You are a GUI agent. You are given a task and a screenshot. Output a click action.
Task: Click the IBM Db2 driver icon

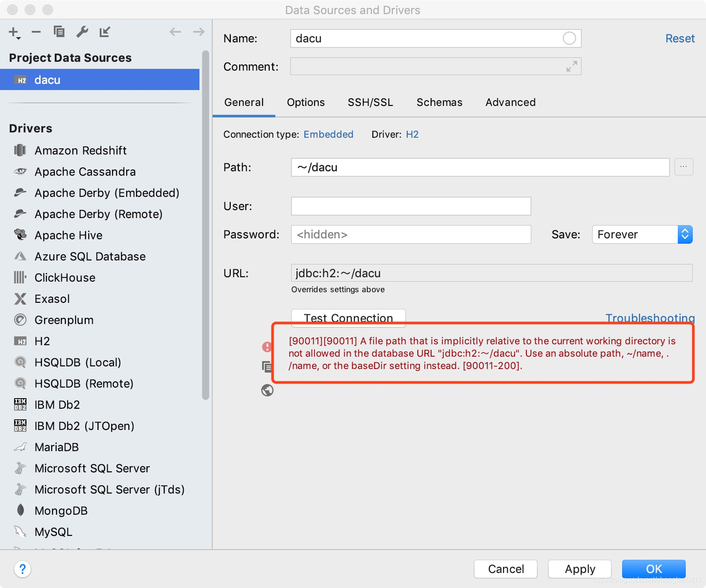click(20, 404)
